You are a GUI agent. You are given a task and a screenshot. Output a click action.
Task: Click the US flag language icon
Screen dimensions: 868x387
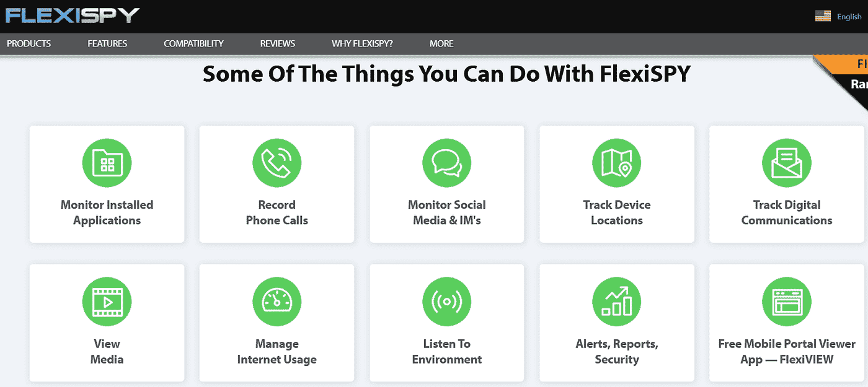pyautogui.click(x=823, y=16)
